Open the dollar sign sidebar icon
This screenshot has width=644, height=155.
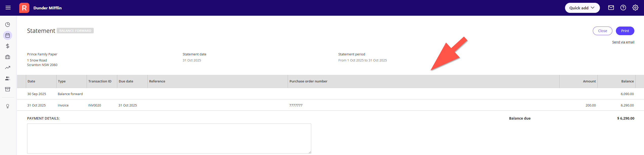pos(8,46)
